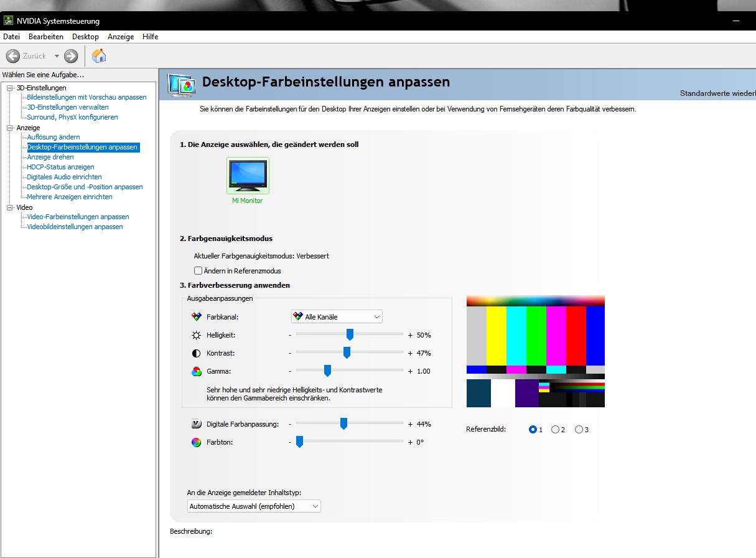Open Videobildeinstellungen anpassen page

click(x=75, y=227)
